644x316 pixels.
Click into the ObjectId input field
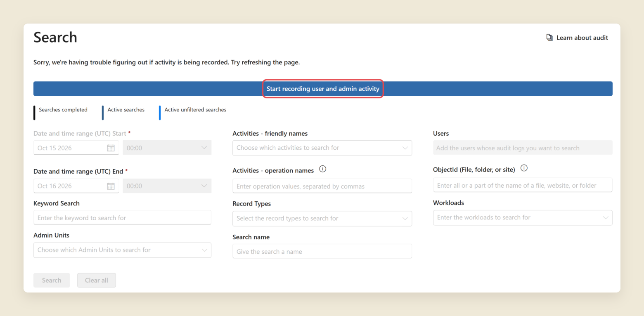point(523,185)
